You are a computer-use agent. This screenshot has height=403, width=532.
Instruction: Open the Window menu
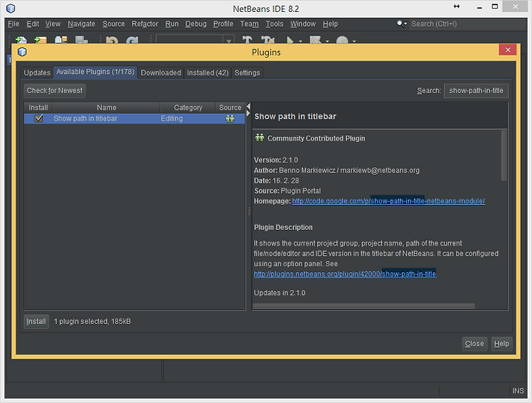303,24
